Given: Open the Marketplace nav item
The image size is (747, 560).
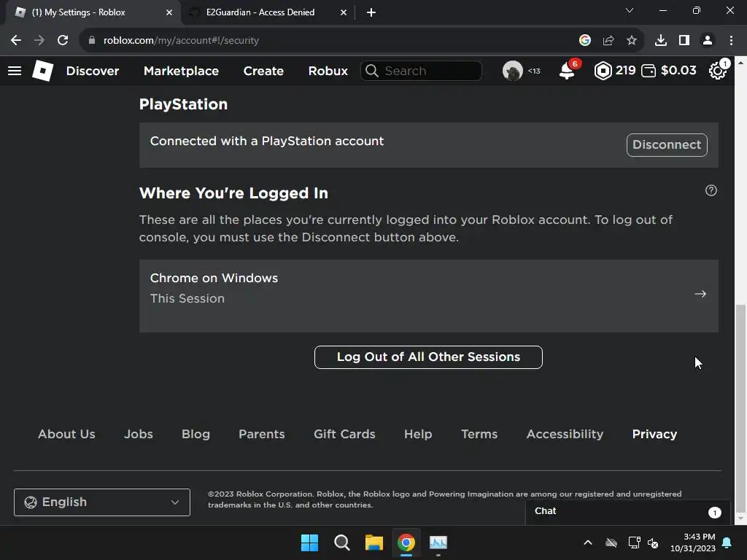Looking at the screenshot, I should point(181,71).
